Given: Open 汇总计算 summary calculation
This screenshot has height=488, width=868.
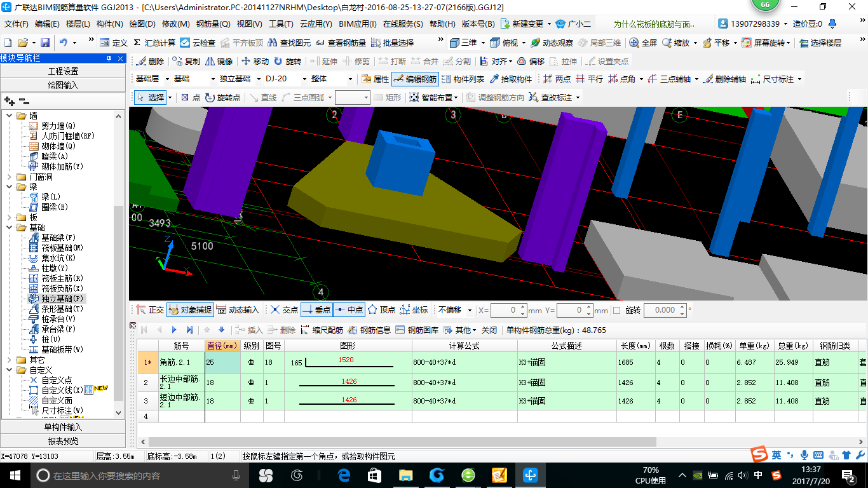Looking at the screenshot, I should [155, 43].
